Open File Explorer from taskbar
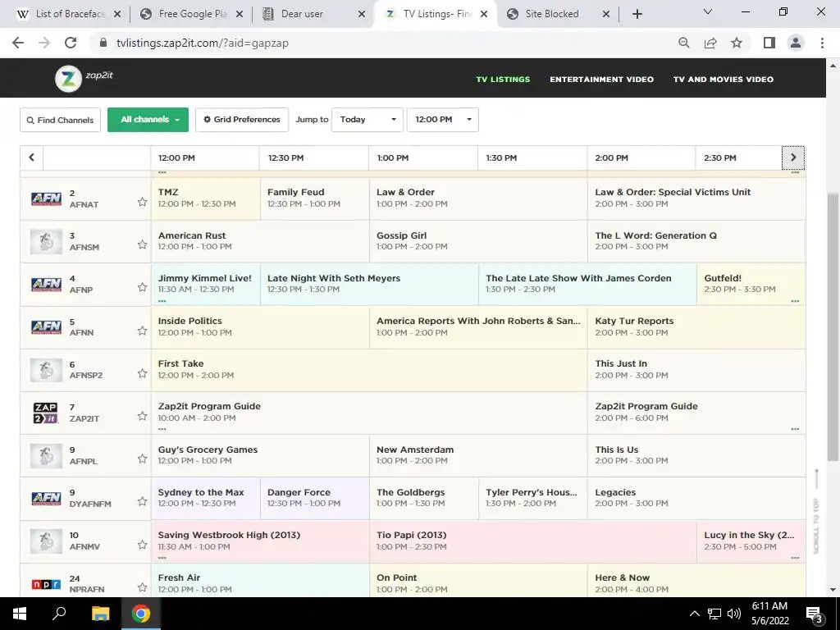 coord(100,614)
